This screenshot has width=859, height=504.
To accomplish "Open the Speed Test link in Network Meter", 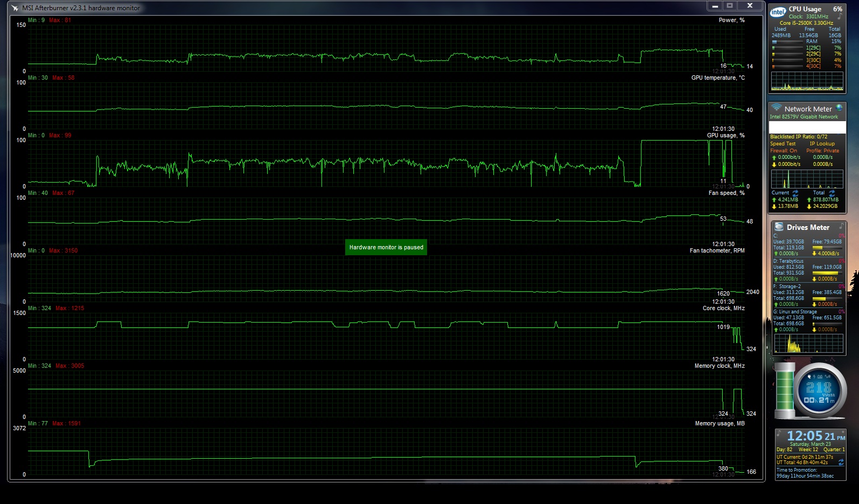I will (x=783, y=144).
